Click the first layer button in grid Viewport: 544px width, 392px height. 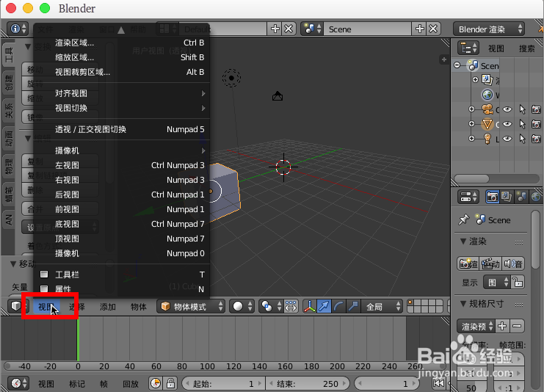point(410,302)
